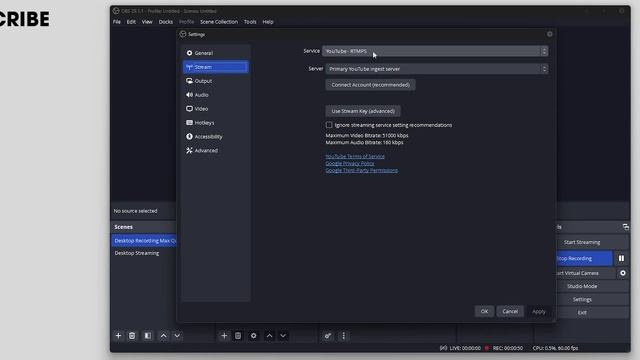Open the Audio settings category
Viewport: 640px width, 360px height.
click(x=216, y=95)
